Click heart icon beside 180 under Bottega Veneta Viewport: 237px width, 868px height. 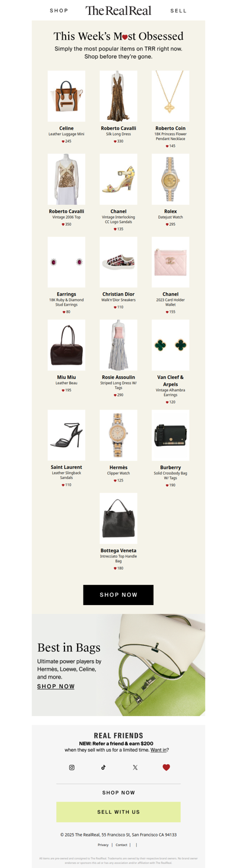click(115, 568)
